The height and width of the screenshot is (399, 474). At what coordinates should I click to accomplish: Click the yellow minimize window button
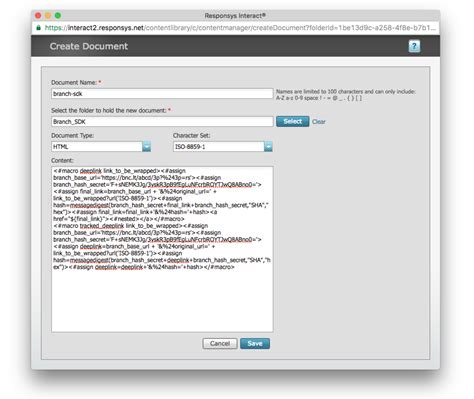(48, 16)
